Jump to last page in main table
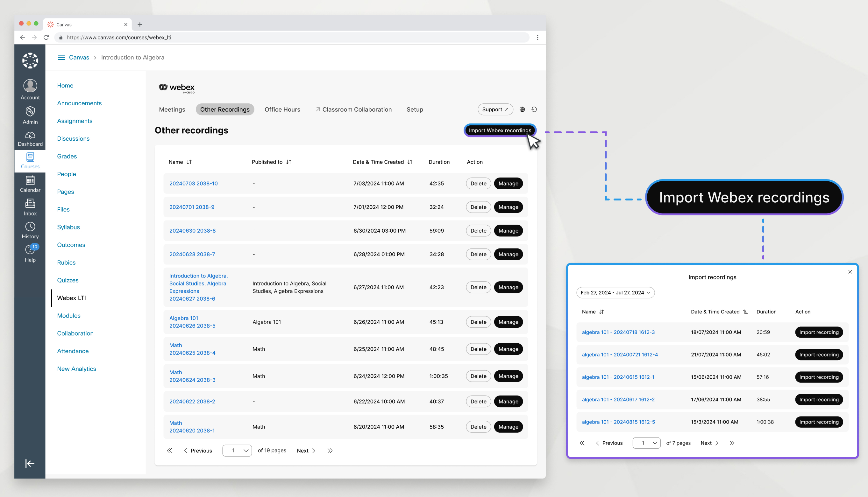Viewport: 868px width, 497px height. tap(330, 451)
